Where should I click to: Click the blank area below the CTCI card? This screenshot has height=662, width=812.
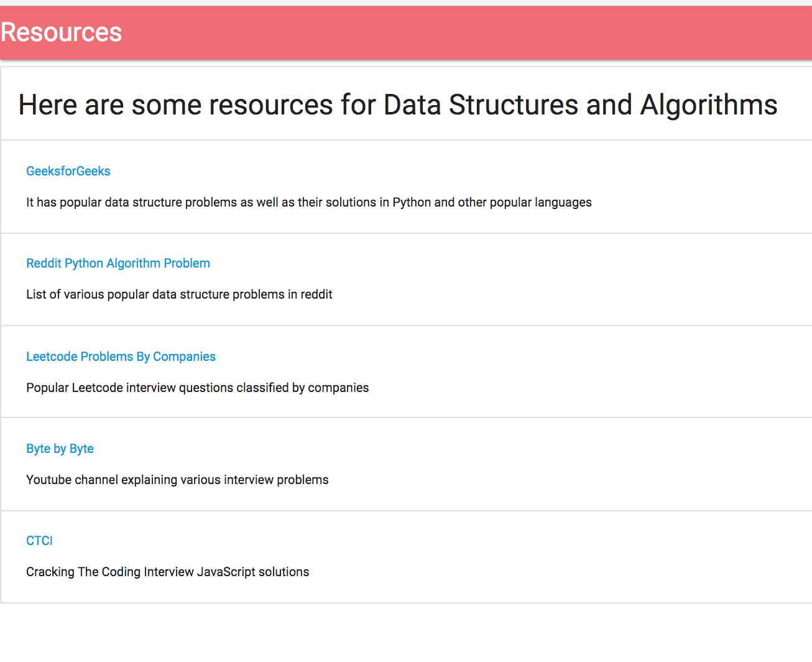(x=404, y=632)
